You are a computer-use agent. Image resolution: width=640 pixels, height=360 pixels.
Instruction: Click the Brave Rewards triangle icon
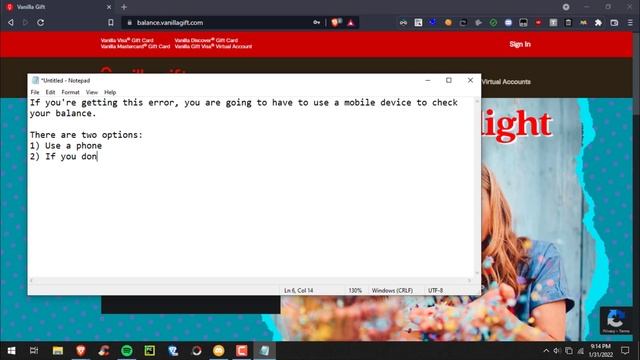point(351,23)
